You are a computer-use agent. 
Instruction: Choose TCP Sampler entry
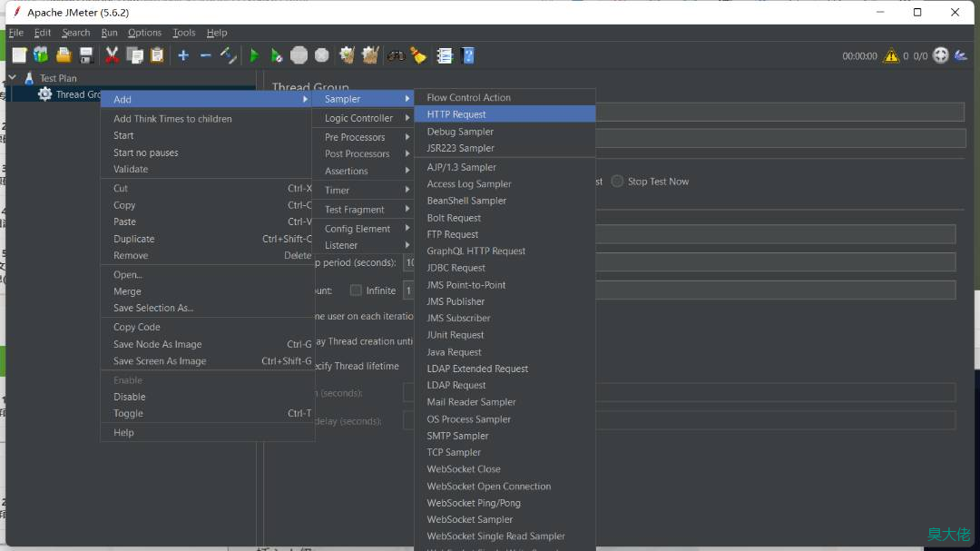505,452
